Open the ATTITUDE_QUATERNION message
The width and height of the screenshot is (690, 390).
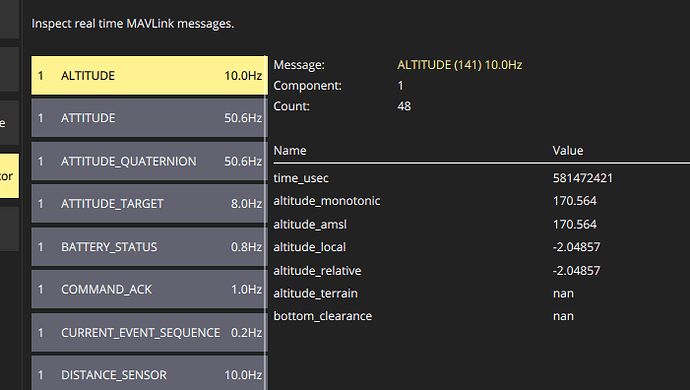coord(149,161)
